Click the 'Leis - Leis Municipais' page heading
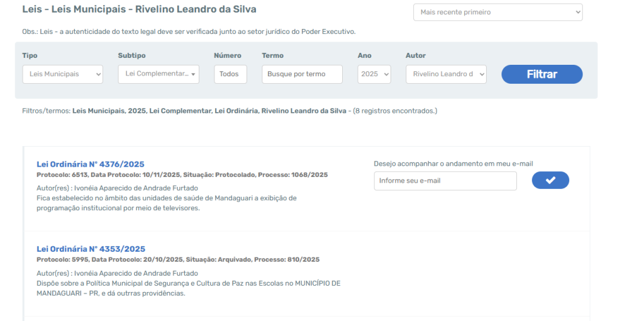Image resolution: width=644 pixels, height=321 pixels. coord(139,10)
